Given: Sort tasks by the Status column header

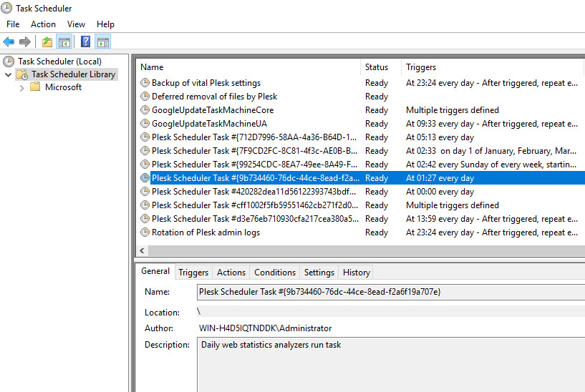Looking at the screenshot, I should click(x=377, y=67).
